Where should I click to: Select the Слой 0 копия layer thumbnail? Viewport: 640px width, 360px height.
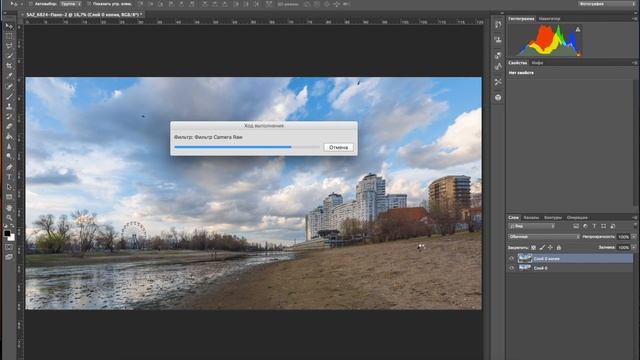click(x=524, y=258)
